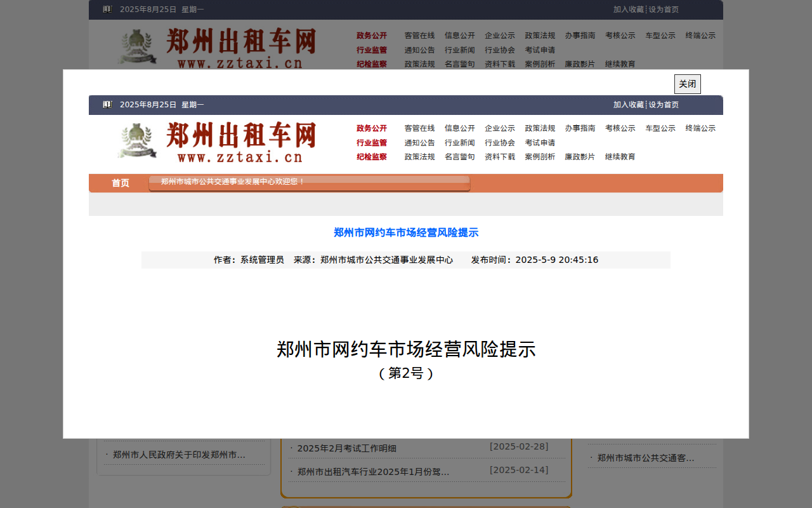Open 通知公告 in the popup navigation
This screenshot has height=508, width=812.
pyautogui.click(x=420, y=143)
